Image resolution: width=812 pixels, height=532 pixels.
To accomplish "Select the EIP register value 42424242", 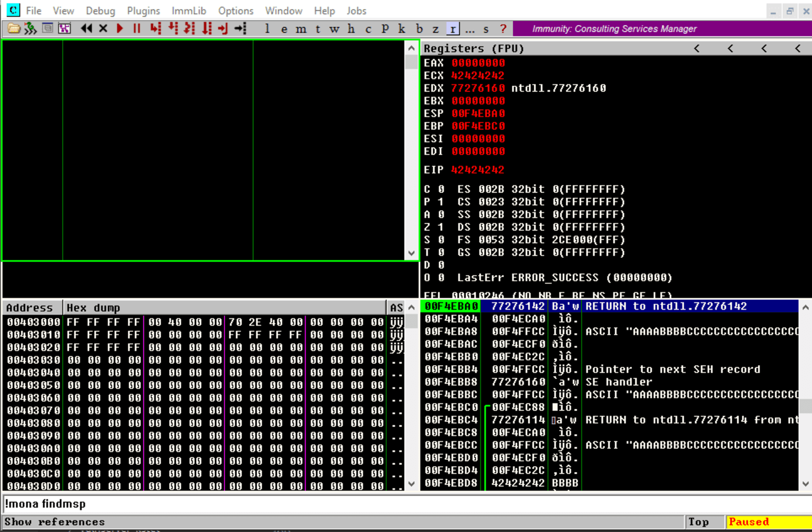I will click(477, 170).
